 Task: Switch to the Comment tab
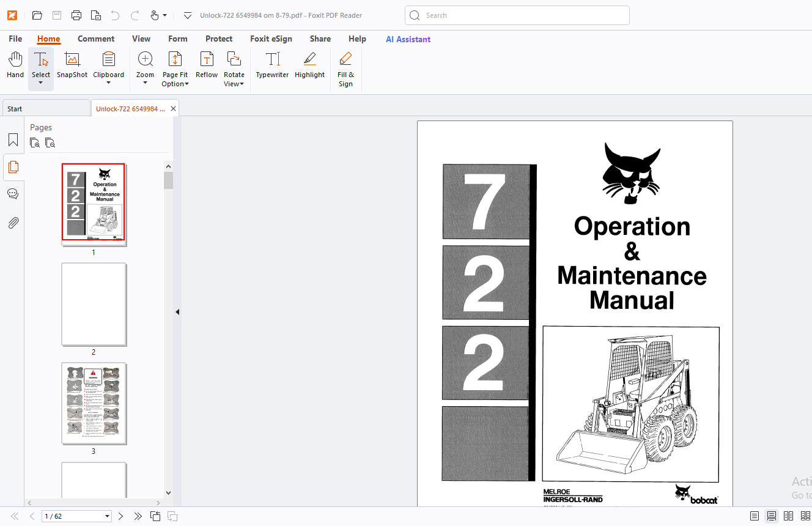[x=96, y=39]
